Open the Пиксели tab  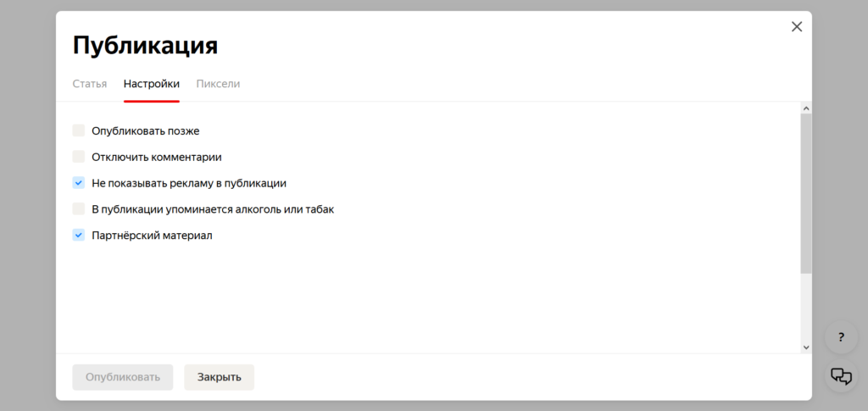(x=218, y=84)
